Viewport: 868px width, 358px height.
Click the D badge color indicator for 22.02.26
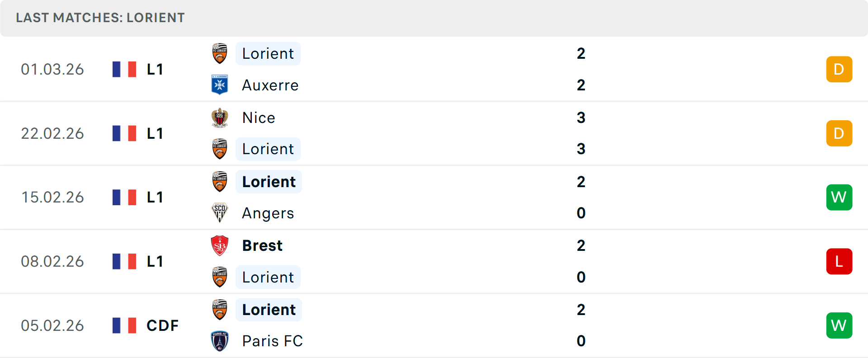pos(839,133)
